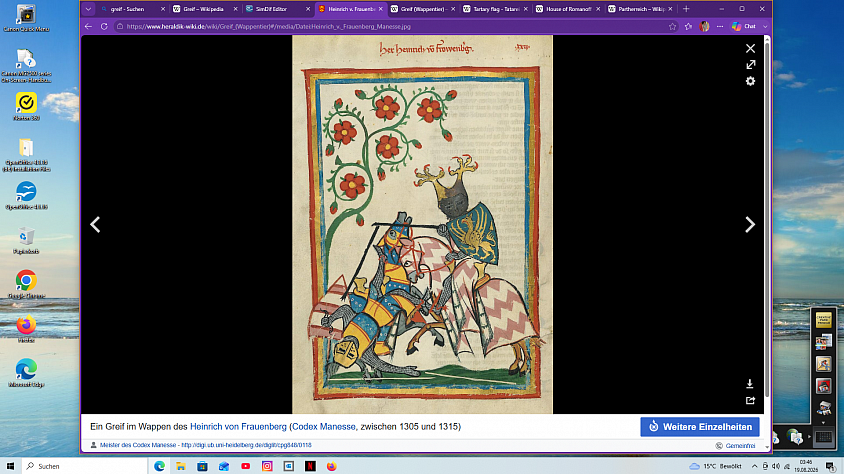
Task: Open browser favorites list
Action: pyautogui.click(x=688, y=26)
